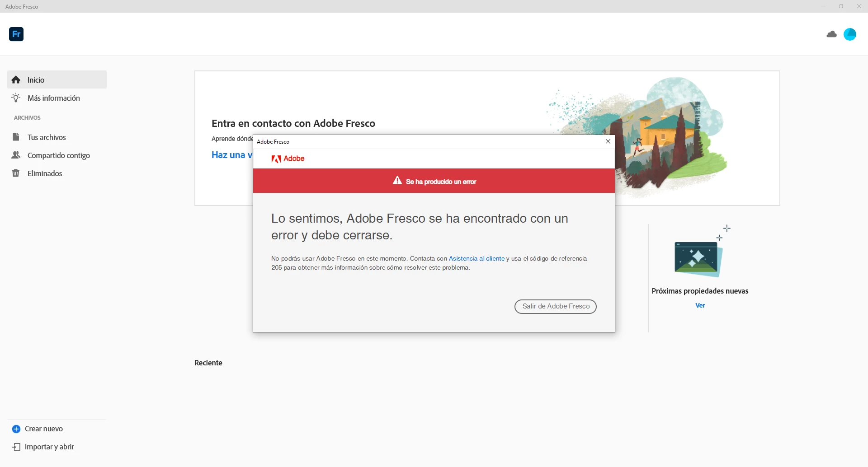The height and width of the screenshot is (467, 868).
Task: Click Importar y abrir label
Action: (49, 447)
